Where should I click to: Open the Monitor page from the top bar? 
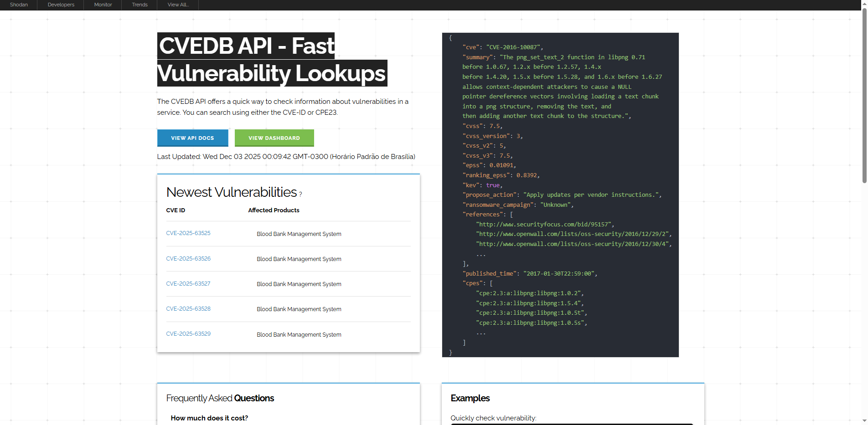pyautogui.click(x=103, y=5)
